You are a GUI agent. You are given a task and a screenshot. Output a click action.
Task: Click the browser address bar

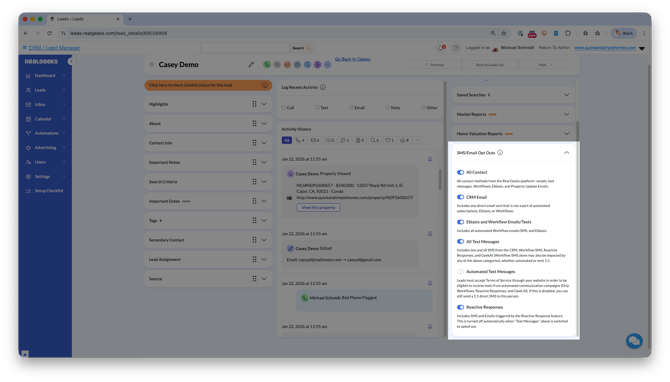[273, 33]
